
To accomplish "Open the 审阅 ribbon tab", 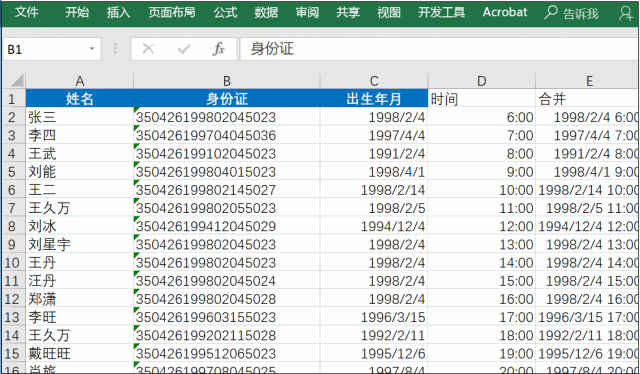I will point(307,13).
